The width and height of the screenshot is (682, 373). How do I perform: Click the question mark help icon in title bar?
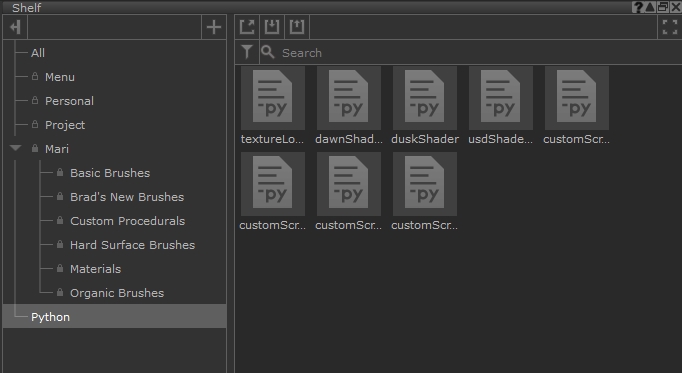coord(638,7)
